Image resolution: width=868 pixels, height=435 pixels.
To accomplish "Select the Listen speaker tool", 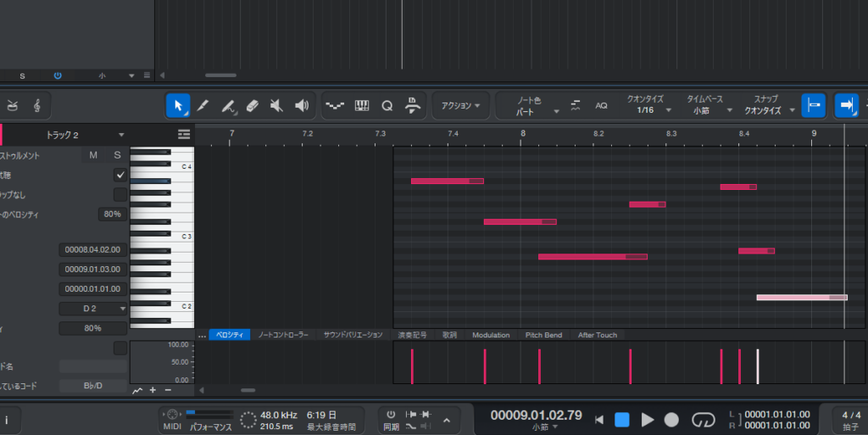I will (x=301, y=105).
